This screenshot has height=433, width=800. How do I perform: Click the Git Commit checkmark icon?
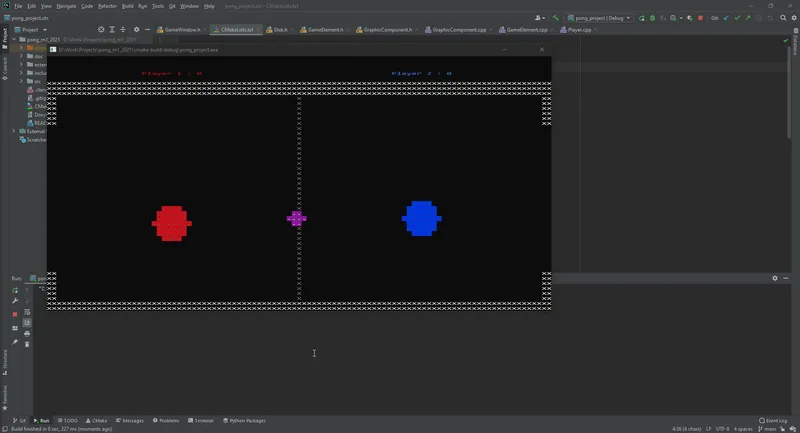click(x=737, y=18)
